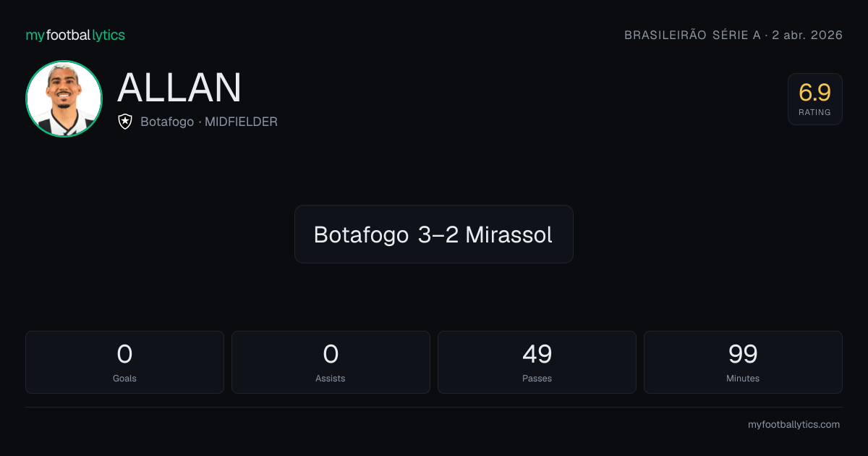
Task: Click the Botafogo name in score box
Action: point(362,235)
